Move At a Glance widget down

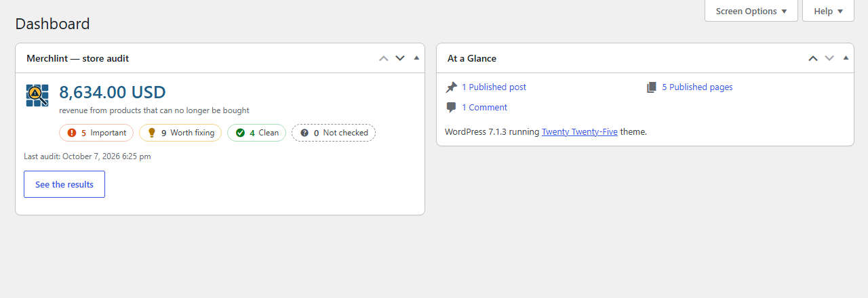click(829, 58)
